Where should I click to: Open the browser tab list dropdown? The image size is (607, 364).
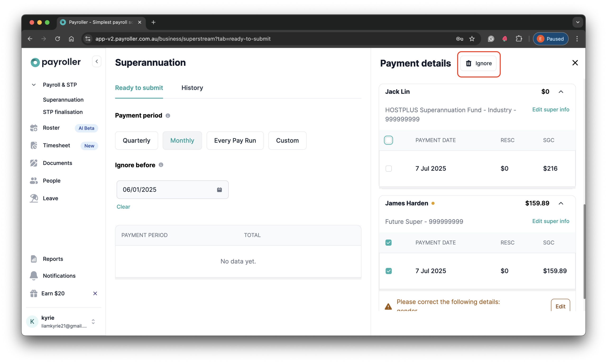point(578,22)
